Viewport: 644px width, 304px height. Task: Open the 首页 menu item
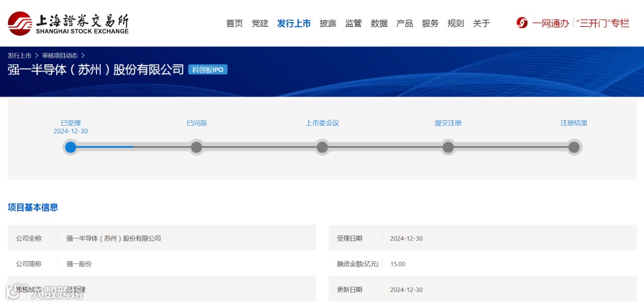tap(234, 23)
